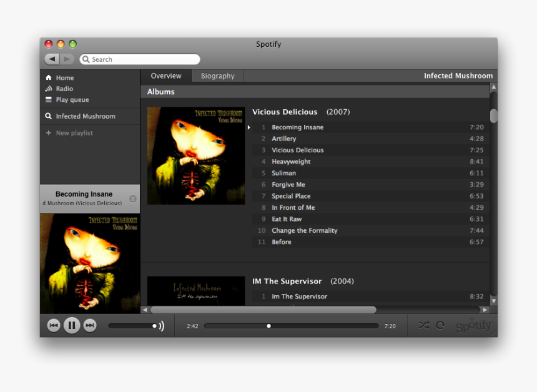Click the Search input field
This screenshot has width=537, height=392.
click(x=140, y=59)
